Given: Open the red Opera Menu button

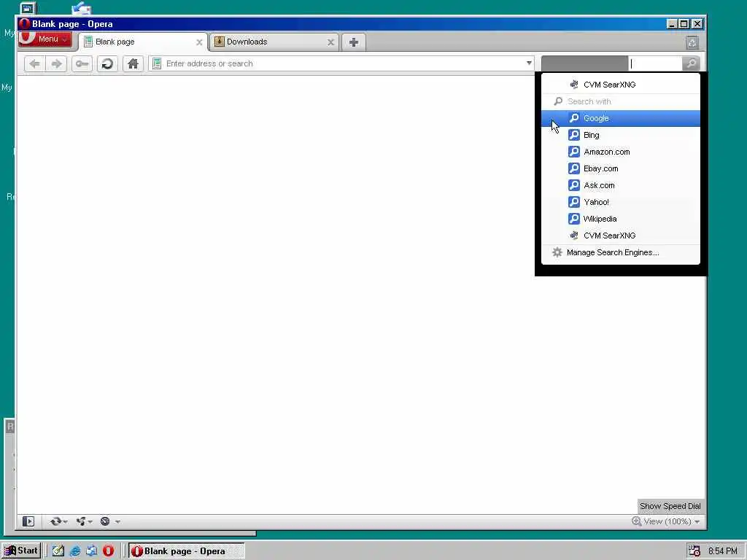Looking at the screenshot, I should [46, 39].
